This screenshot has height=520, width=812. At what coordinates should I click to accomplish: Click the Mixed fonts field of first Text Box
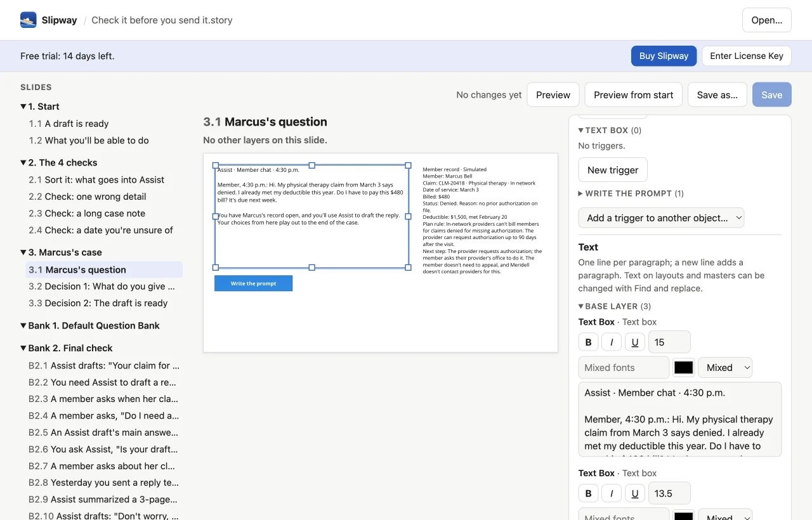pyautogui.click(x=624, y=367)
